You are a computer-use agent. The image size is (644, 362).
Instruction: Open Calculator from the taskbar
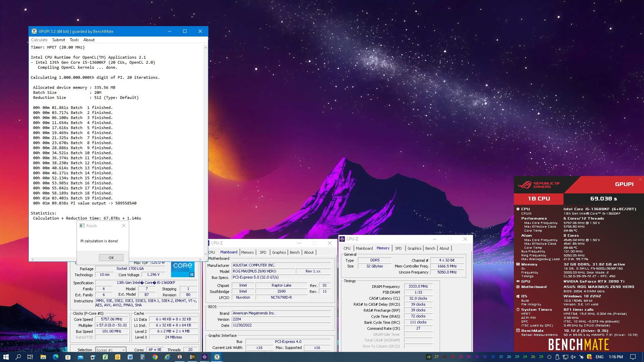[142, 357]
